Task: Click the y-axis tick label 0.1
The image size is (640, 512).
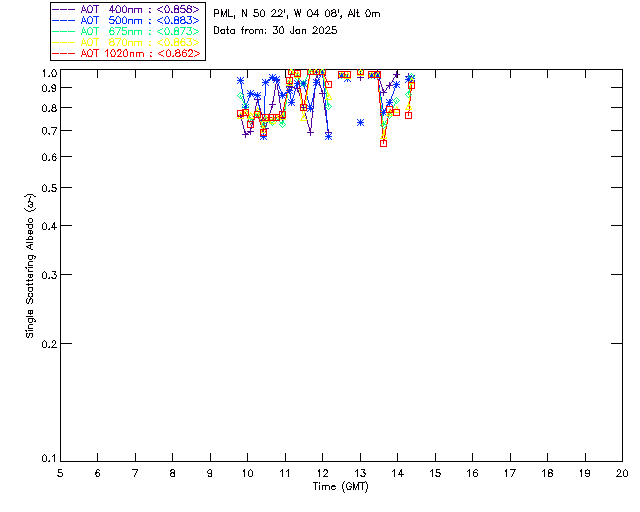Action: 46,459
